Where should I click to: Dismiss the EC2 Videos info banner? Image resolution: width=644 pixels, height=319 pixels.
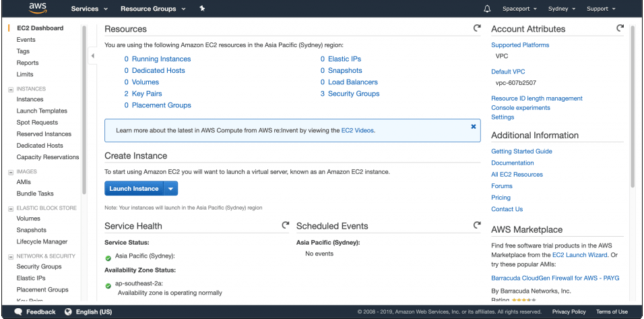pyautogui.click(x=473, y=127)
